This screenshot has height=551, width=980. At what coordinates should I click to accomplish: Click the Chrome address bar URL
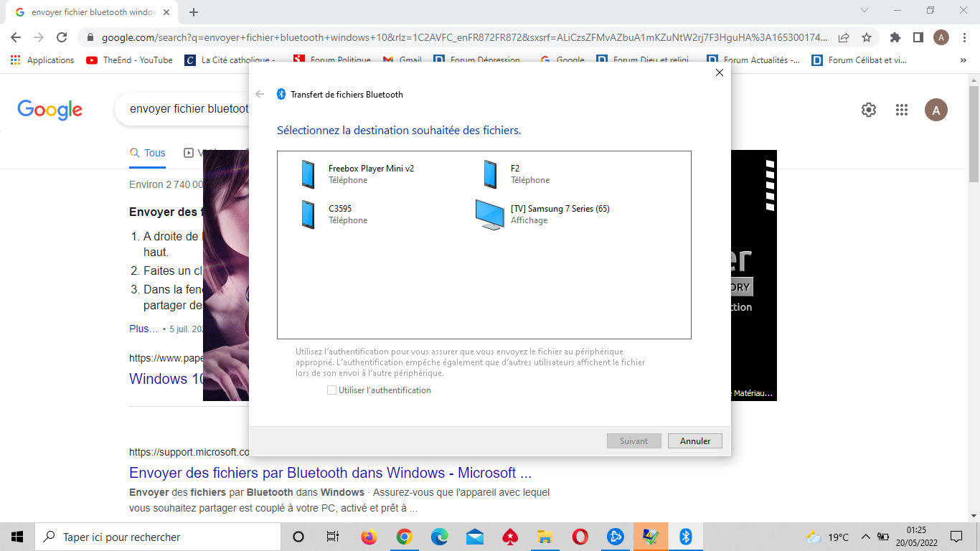tap(464, 37)
